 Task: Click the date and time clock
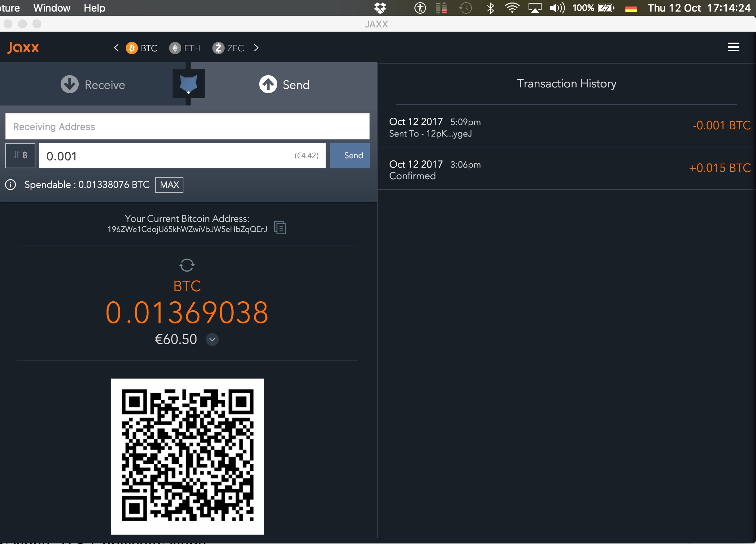click(699, 8)
